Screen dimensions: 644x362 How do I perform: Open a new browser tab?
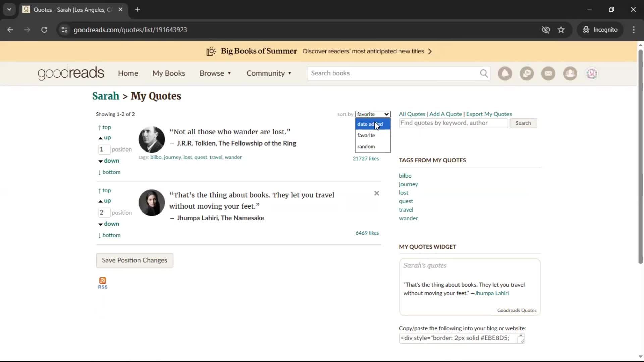tap(138, 10)
